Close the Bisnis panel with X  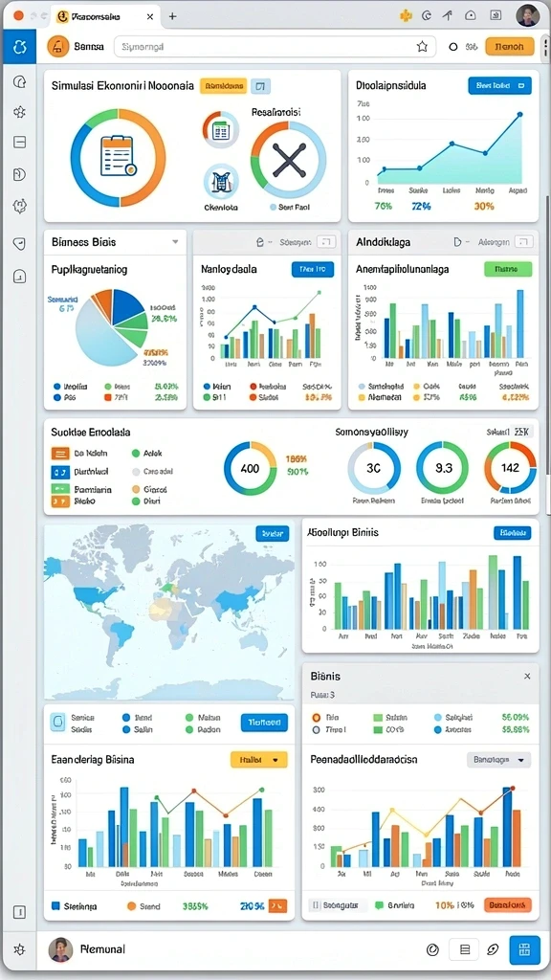click(527, 677)
